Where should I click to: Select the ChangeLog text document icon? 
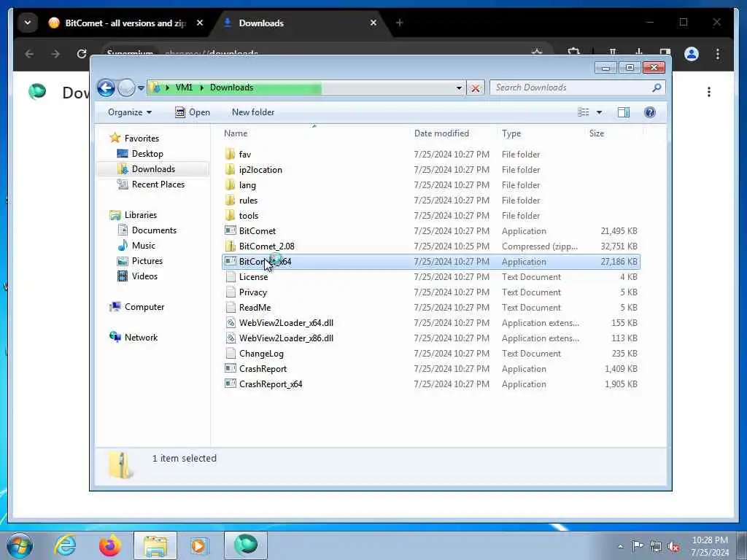point(230,354)
